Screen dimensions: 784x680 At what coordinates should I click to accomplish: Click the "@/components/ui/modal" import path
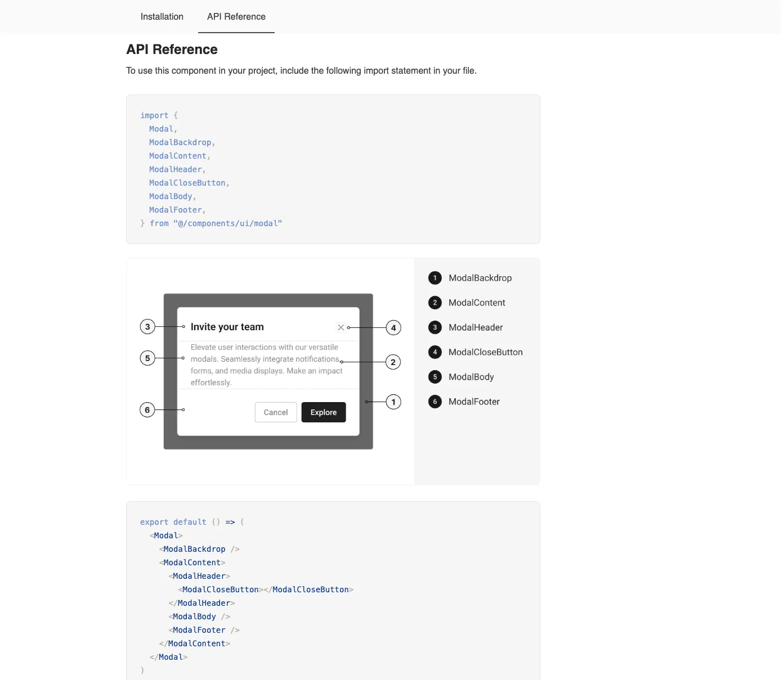tap(227, 223)
